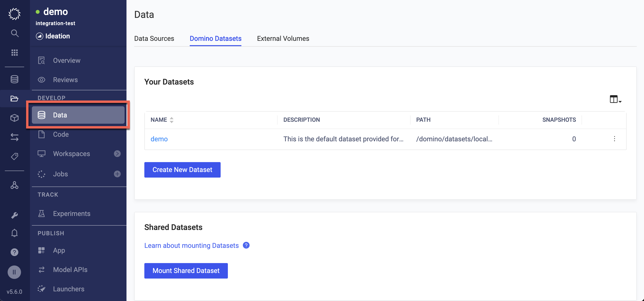Viewport: 644px width, 301px height.
Task: Click the v5.6.0 version label
Action: 14,292
